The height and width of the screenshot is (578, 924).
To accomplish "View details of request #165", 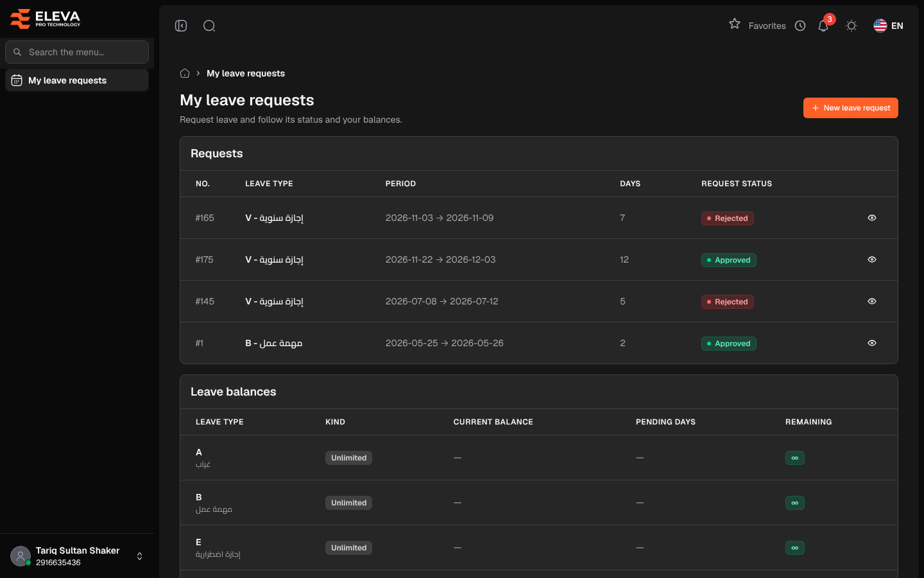I will pos(872,218).
